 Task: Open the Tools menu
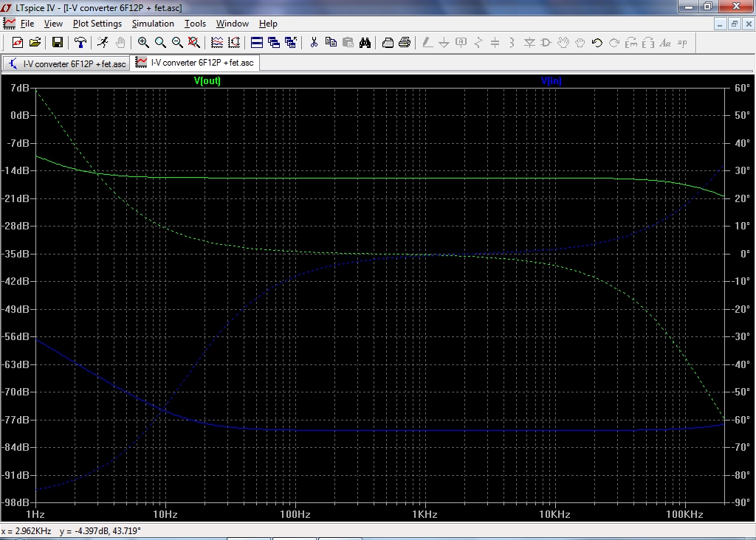[195, 24]
